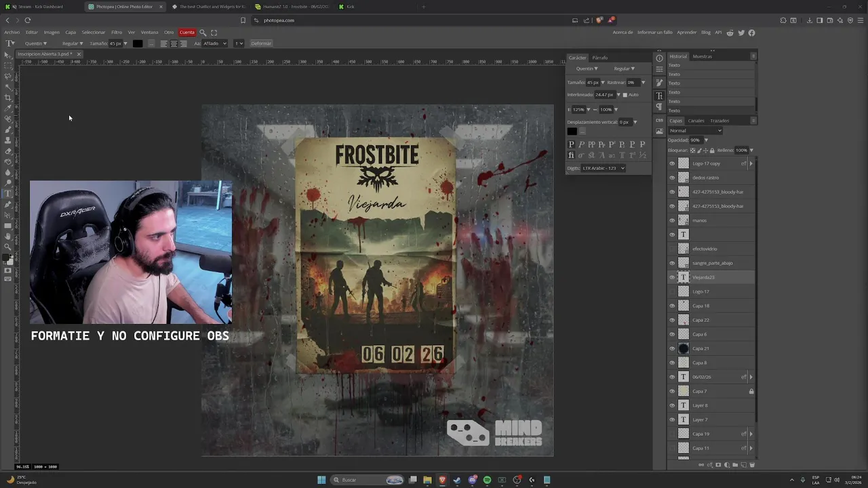Select the Eyedropper tool
Image resolution: width=868 pixels, height=488 pixels.
point(8,109)
